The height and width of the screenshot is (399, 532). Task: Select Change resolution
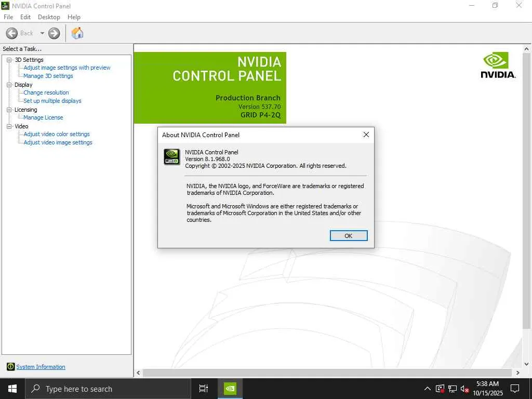click(46, 92)
